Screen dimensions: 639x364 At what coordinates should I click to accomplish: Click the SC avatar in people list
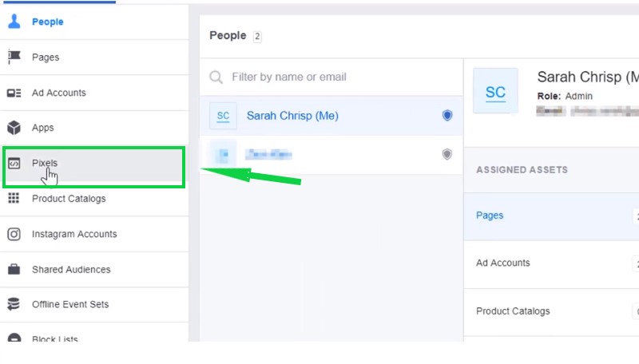[223, 116]
